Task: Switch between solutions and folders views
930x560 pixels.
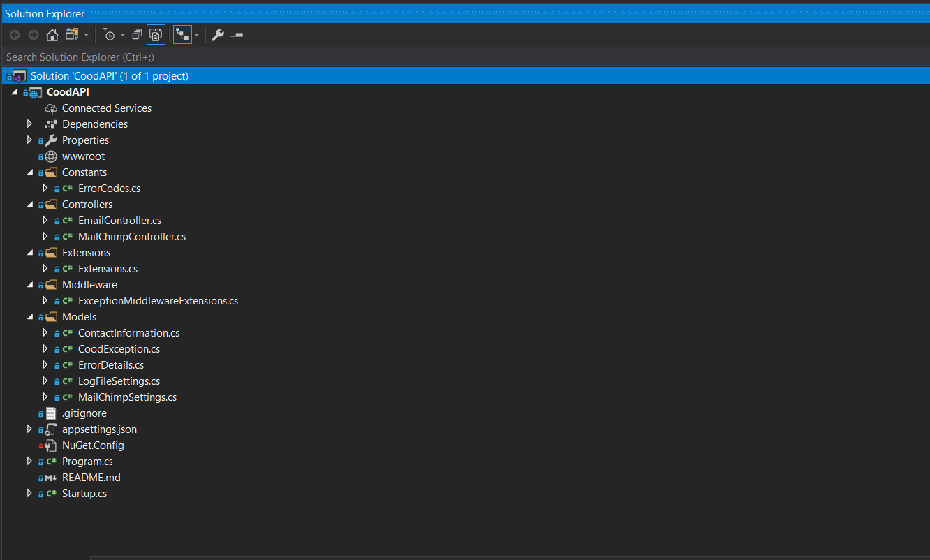Action: [72, 34]
